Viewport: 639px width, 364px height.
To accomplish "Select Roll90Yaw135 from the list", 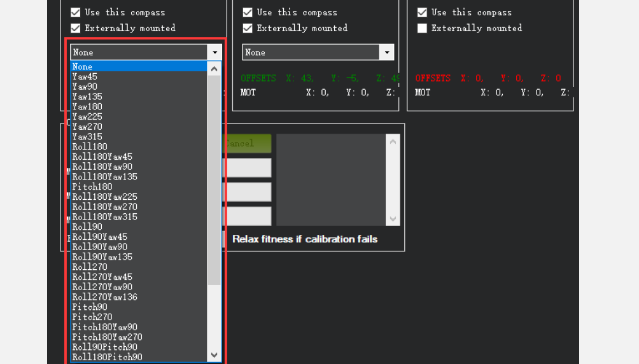I will (x=102, y=257).
